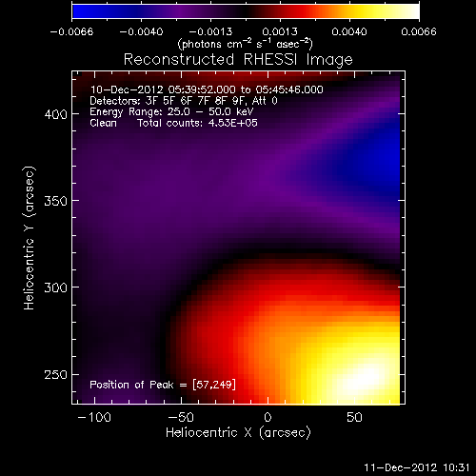The image size is (476, 476).
Task: Click the Heliocentric Y axis label
Action: pyautogui.click(x=30, y=238)
